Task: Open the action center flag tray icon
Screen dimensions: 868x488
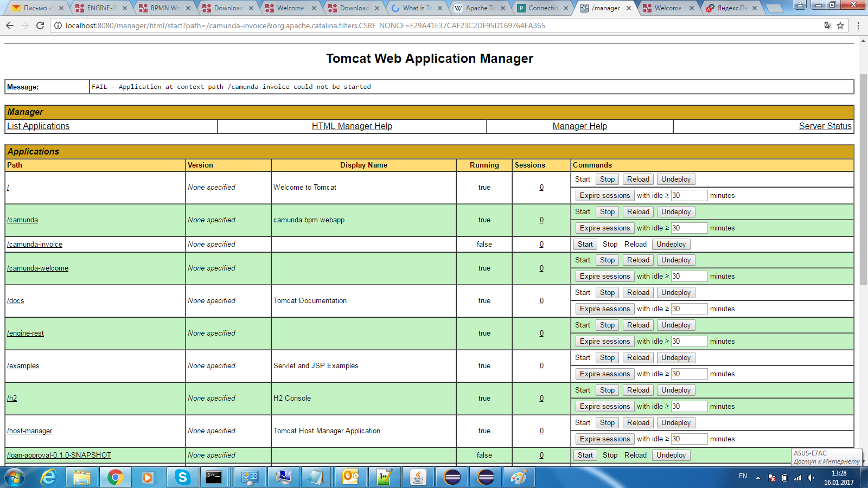Action: [771, 478]
